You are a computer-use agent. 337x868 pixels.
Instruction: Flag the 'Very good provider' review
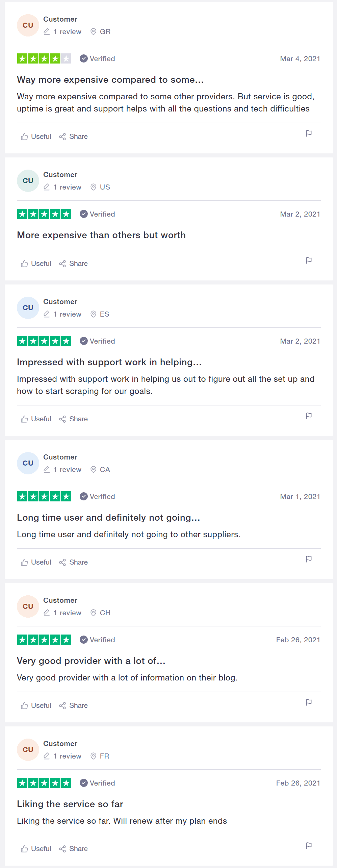[x=309, y=702]
